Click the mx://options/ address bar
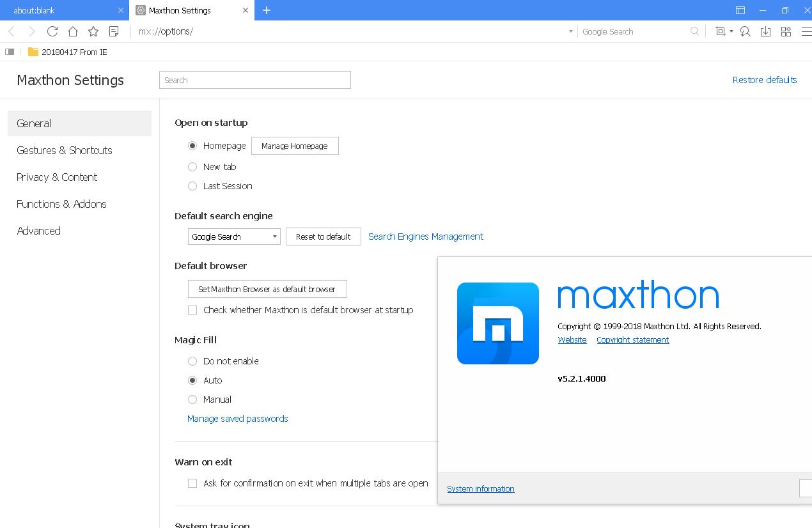Screen dimensions: 812x528 tap(348, 31)
